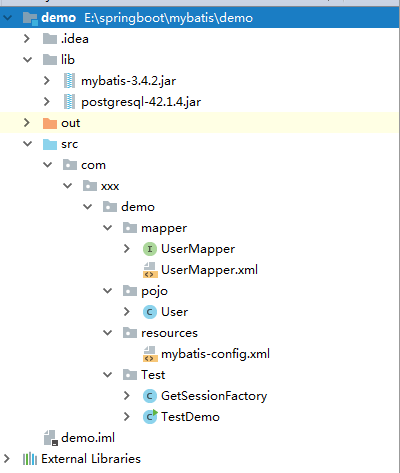The height and width of the screenshot is (473, 400).
Task: Click the demo.iml file icon
Action: 51,438
